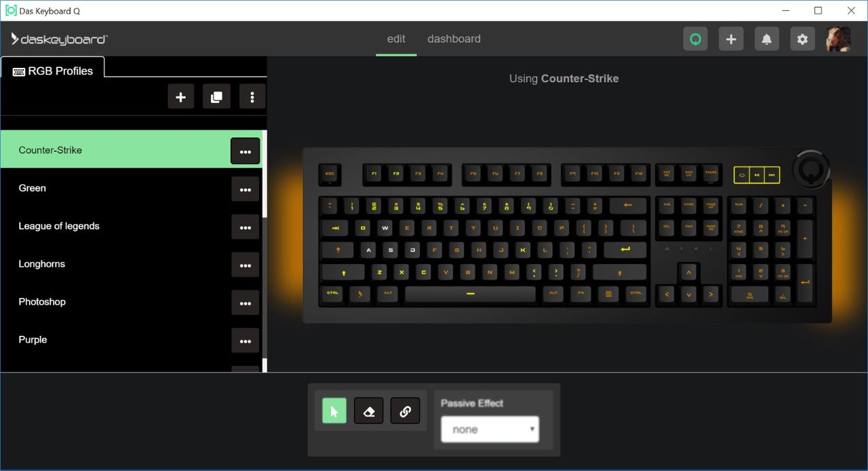Open the green Q button in the header
Viewport: 868px width, 471px height.
[695, 39]
